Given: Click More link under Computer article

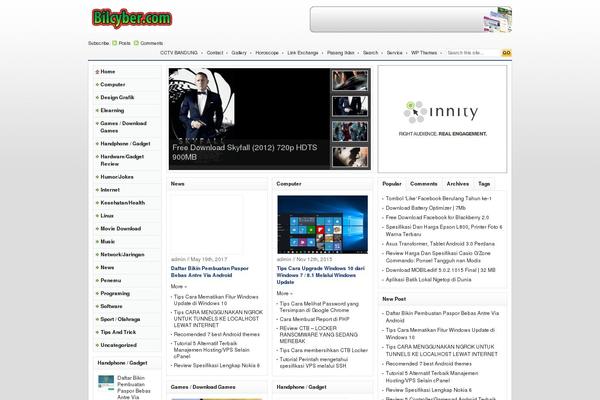Looking at the screenshot, I should (284, 294).
